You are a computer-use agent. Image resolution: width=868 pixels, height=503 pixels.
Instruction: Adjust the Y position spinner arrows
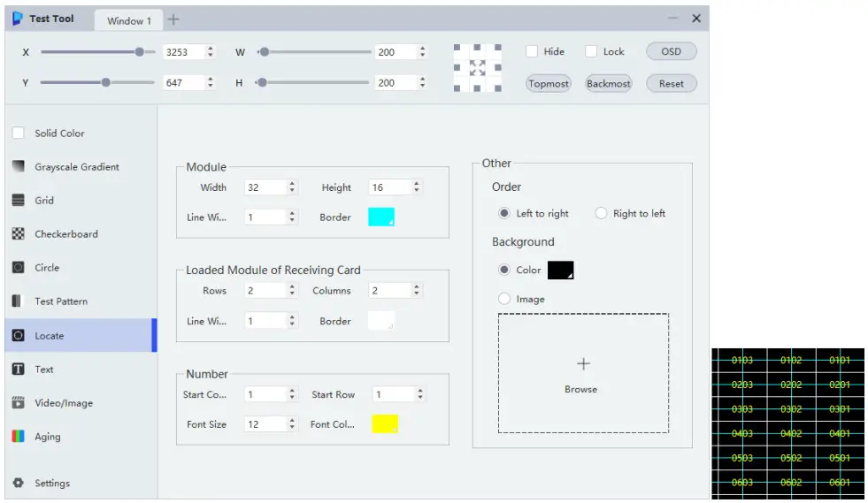[210, 82]
